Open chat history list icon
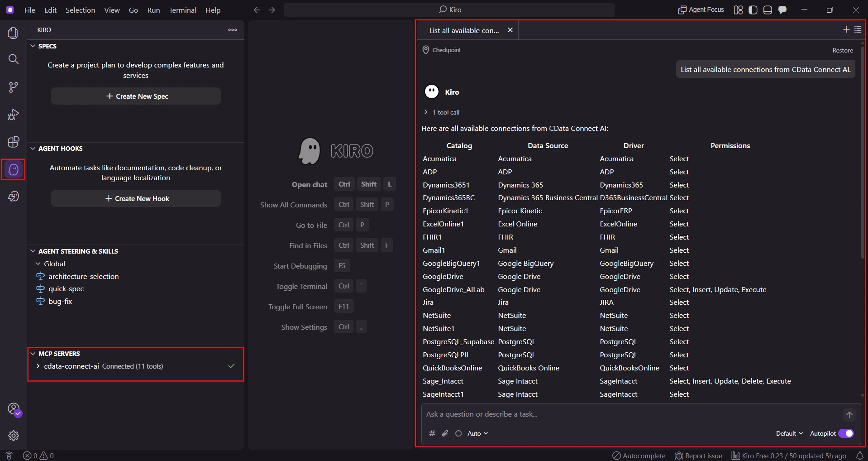This screenshot has width=868, height=461. [x=858, y=29]
